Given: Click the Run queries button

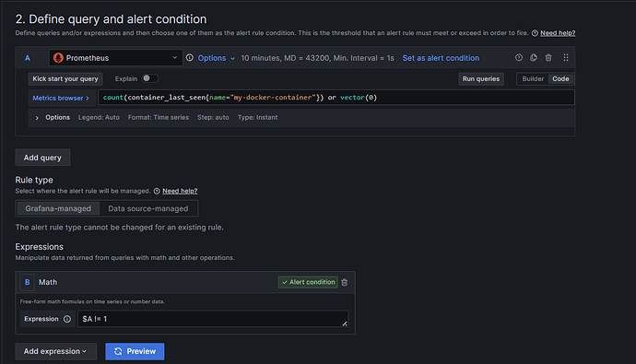Looking at the screenshot, I should tap(481, 79).
